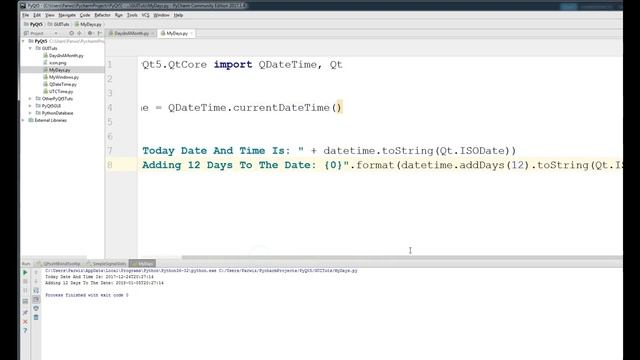Switch to the DaysInMonth.py editor tab
640x360 pixels.
131,33
